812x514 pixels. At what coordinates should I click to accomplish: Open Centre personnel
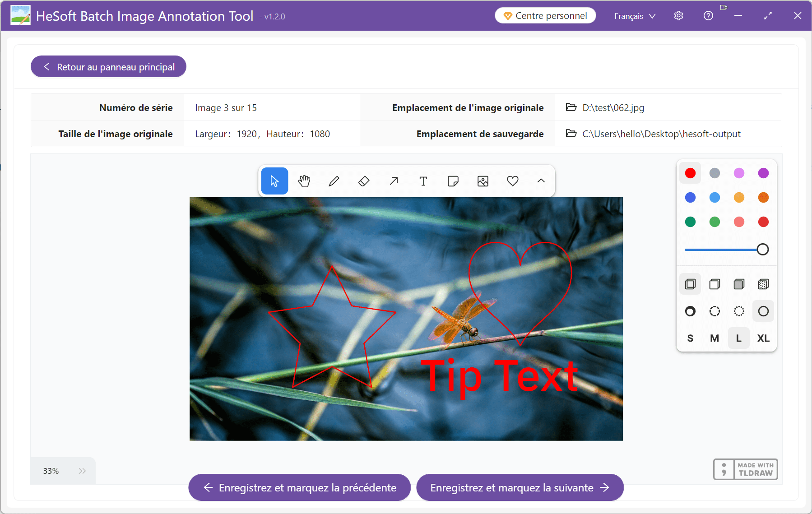click(545, 16)
